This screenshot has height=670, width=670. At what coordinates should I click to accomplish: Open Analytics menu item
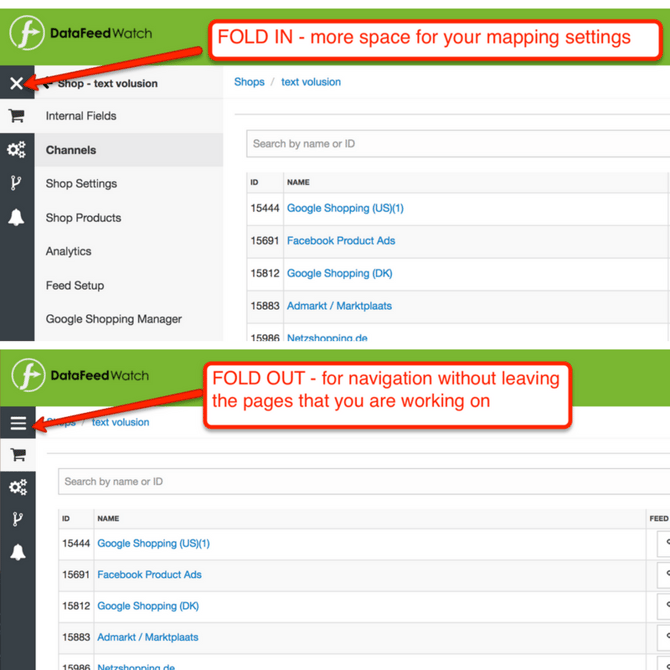68,251
